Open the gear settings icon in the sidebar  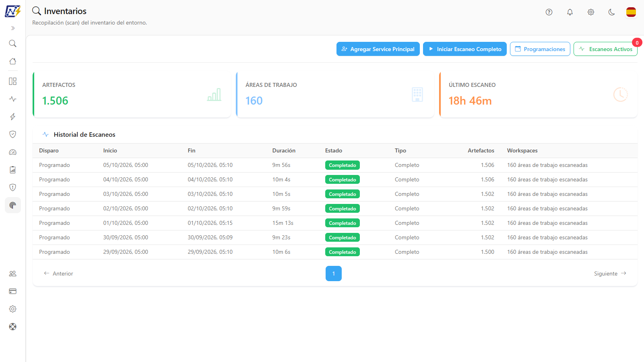[13, 309]
